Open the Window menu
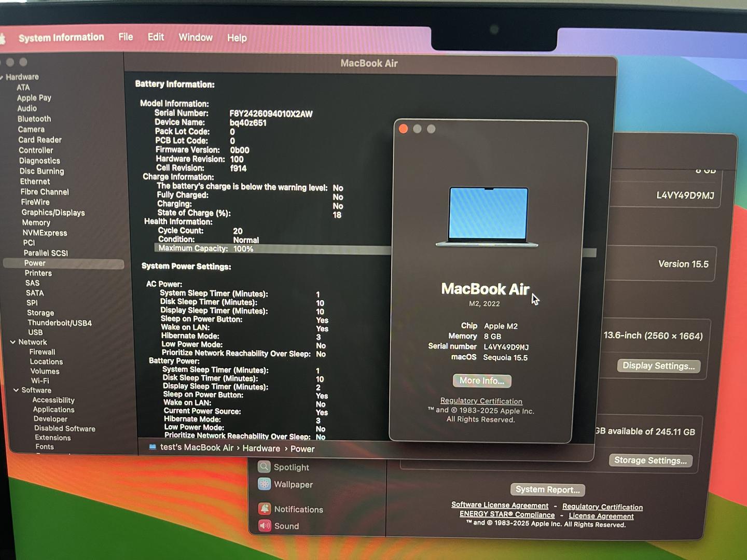 click(196, 37)
